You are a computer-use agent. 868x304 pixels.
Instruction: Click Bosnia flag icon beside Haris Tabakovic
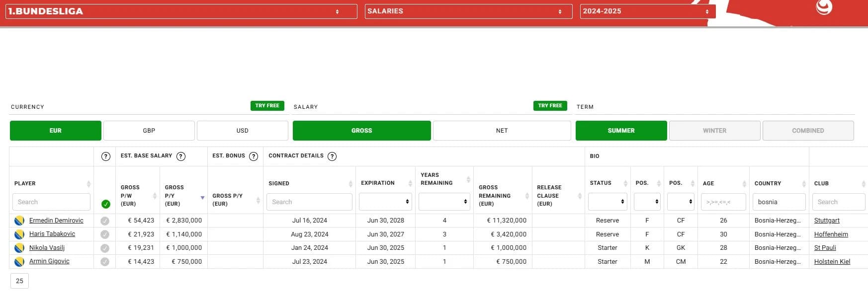click(19, 234)
